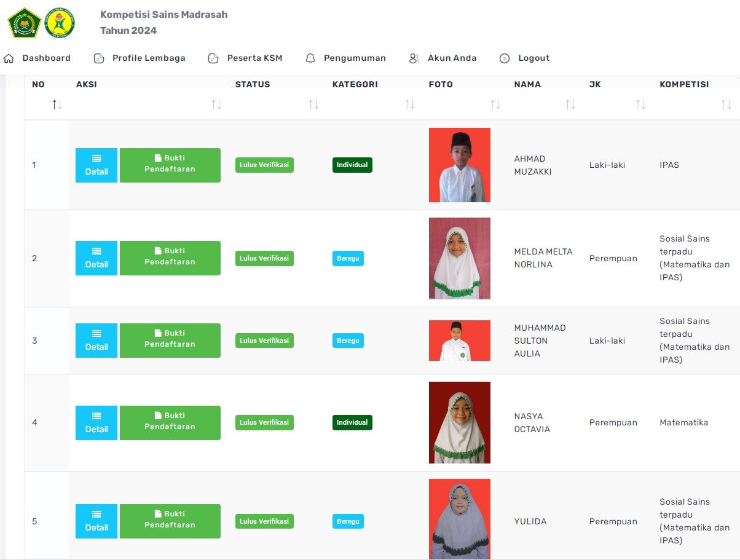This screenshot has width=740, height=560.
Task: Open Peserta KSM menu item
Action: (x=255, y=58)
